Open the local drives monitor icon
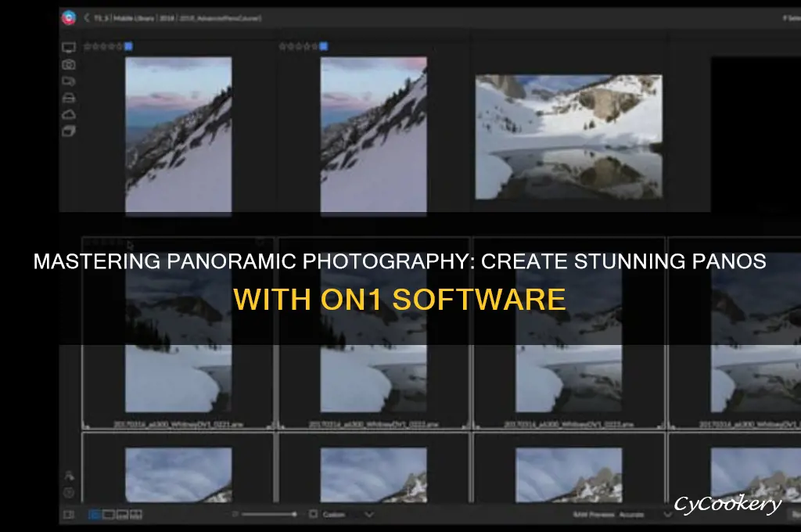 click(x=69, y=48)
